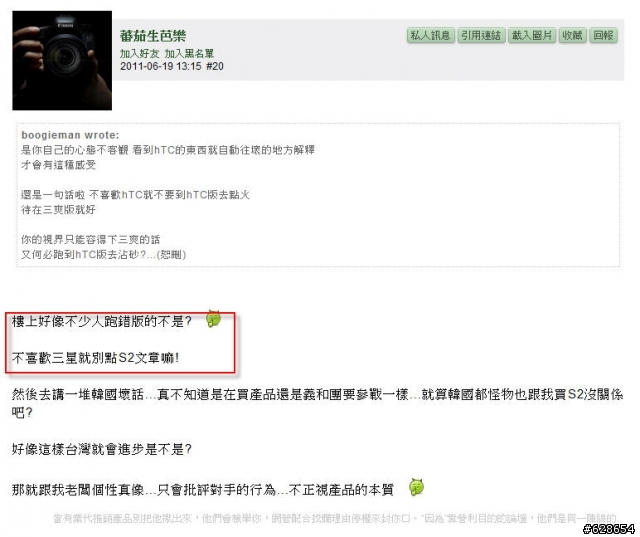Click 加入好友 to add the poster as friend
The width and height of the screenshot is (640, 537).
pos(139,53)
